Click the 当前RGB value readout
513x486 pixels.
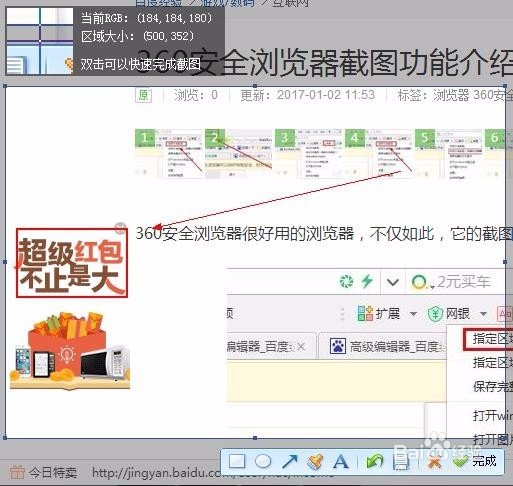pos(146,18)
